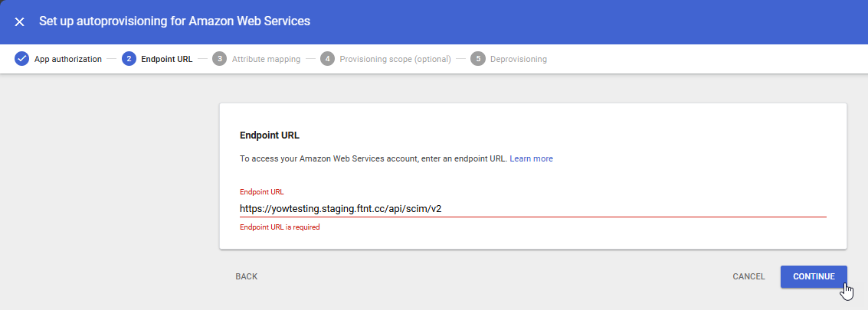The image size is (868, 310).
Task: Click the 'Endpoint URL is required' error text
Action: (280, 227)
